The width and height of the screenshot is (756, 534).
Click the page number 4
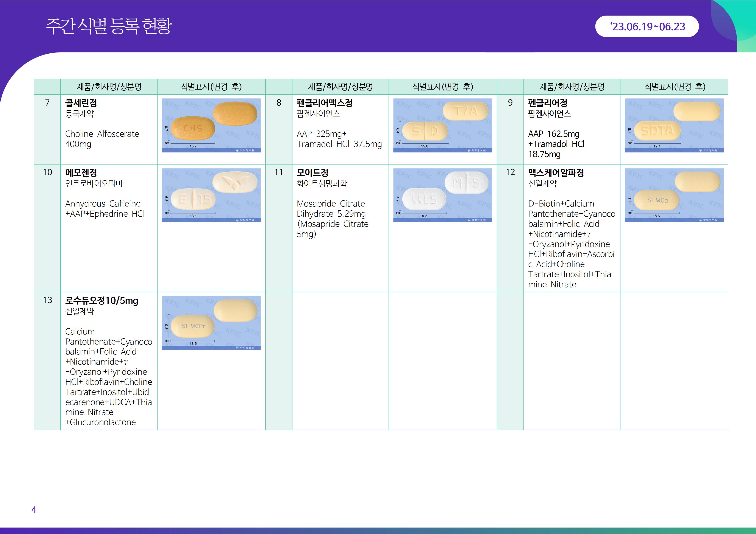[34, 510]
